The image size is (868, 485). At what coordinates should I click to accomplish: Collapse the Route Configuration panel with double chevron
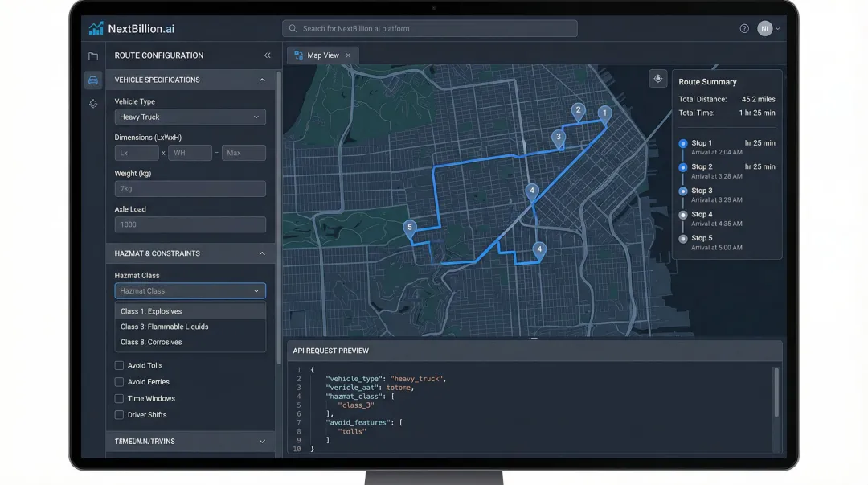268,55
